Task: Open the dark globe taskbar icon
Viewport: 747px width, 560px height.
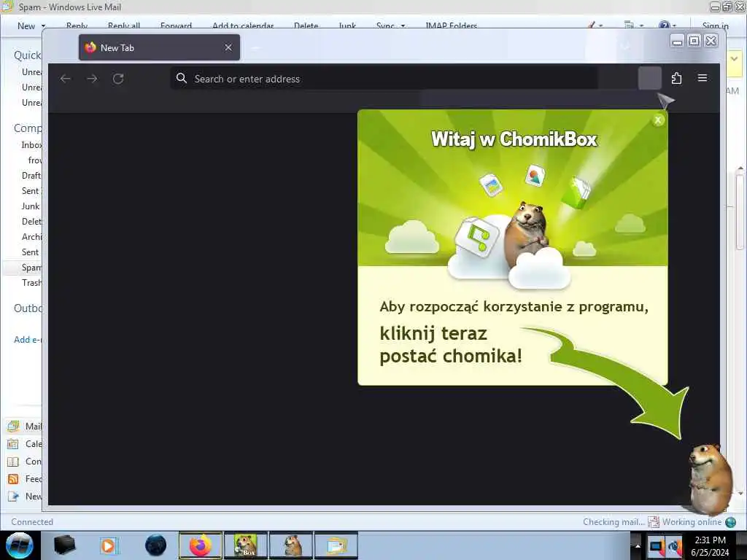Action: coord(156,545)
